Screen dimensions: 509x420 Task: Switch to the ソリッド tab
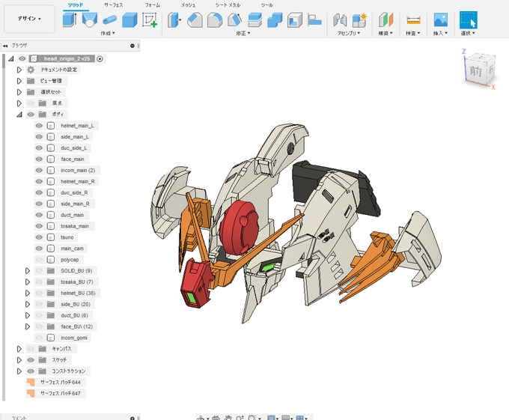point(76,5)
